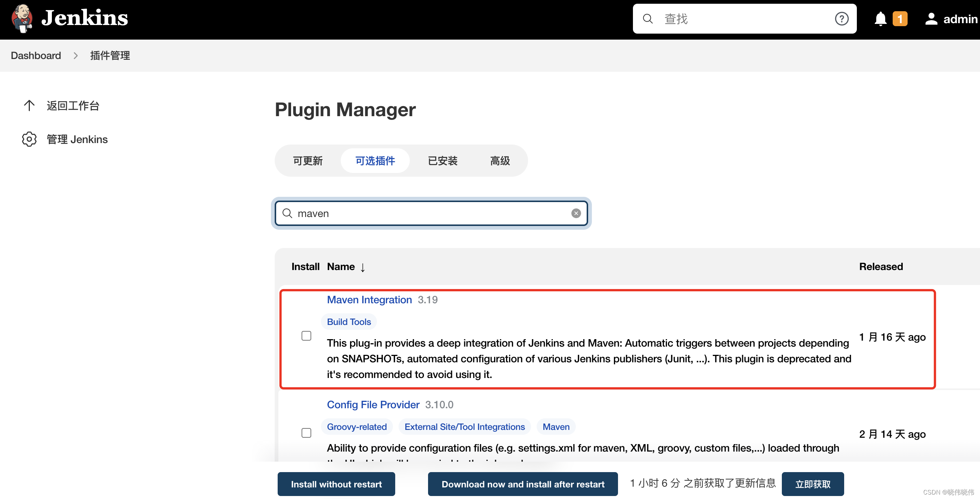Toggle Name column sort arrow
Viewport: 980px width, 499px height.
click(362, 267)
